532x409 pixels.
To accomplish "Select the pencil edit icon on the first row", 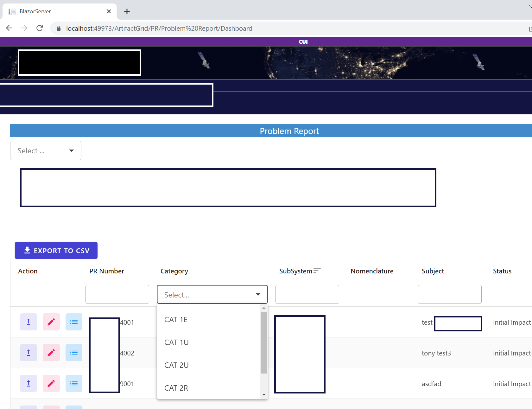I will [x=51, y=322].
